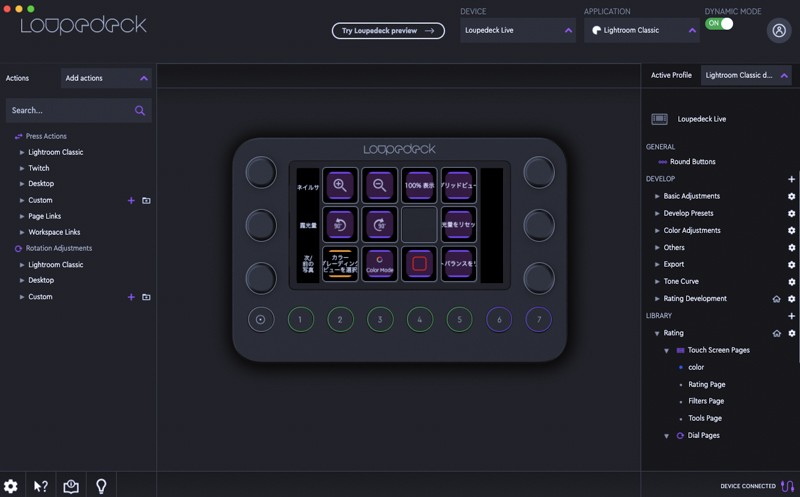This screenshot has width=800, height=497.
Task: Click Try Loupedeck preview button
Action: 388,31
